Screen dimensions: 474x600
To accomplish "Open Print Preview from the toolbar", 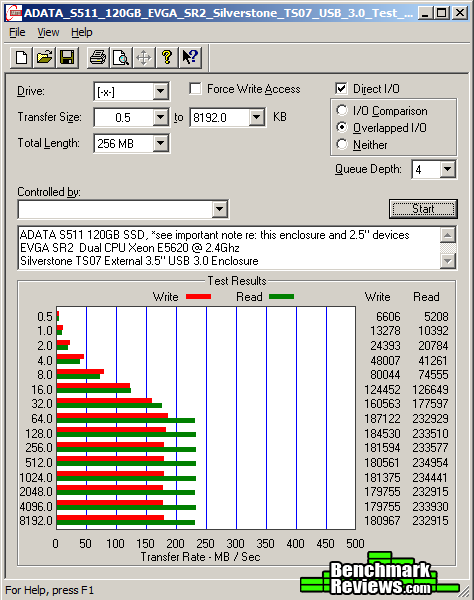I will tap(121, 58).
